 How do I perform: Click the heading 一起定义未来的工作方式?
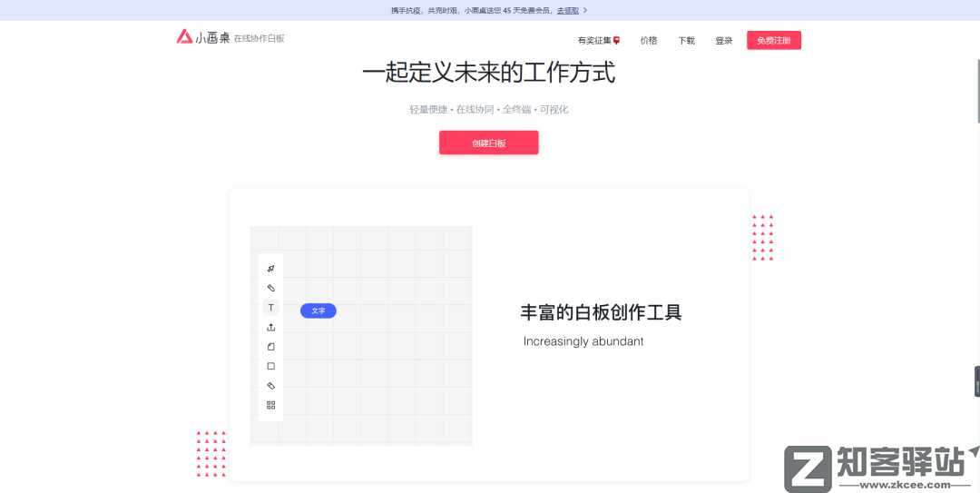(489, 73)
